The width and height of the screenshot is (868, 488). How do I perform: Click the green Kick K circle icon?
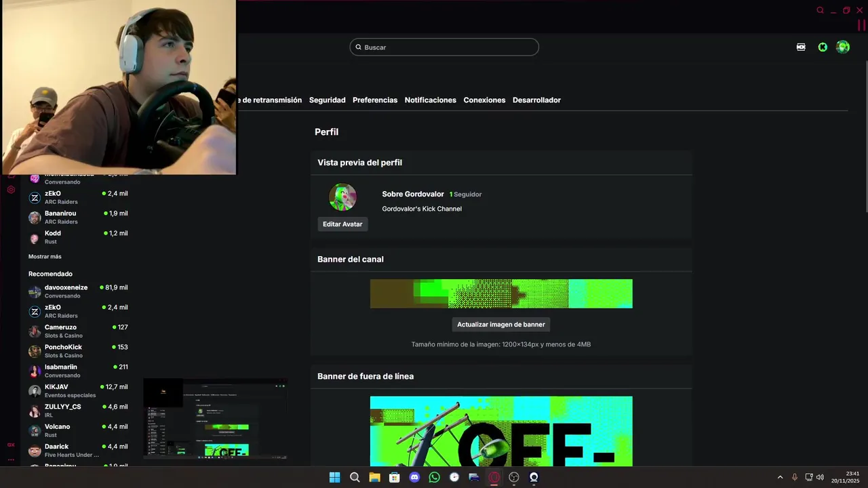(x=823, y=47)
